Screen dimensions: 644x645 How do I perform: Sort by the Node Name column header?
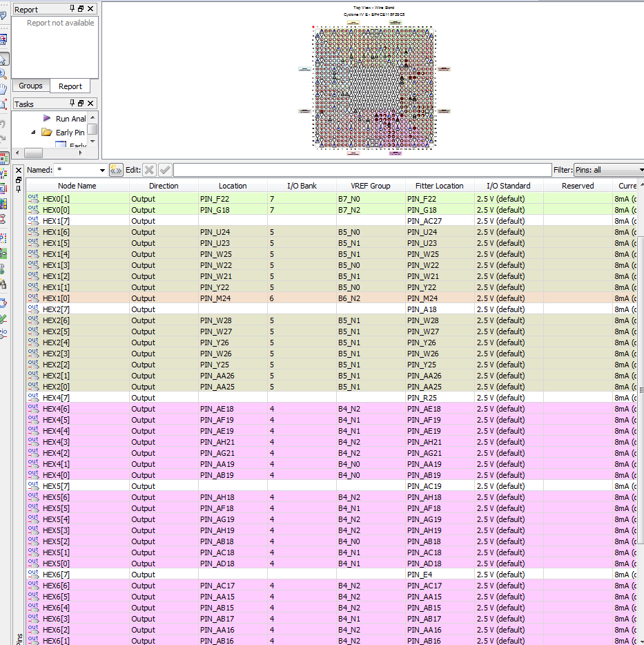tap(77, 186)
